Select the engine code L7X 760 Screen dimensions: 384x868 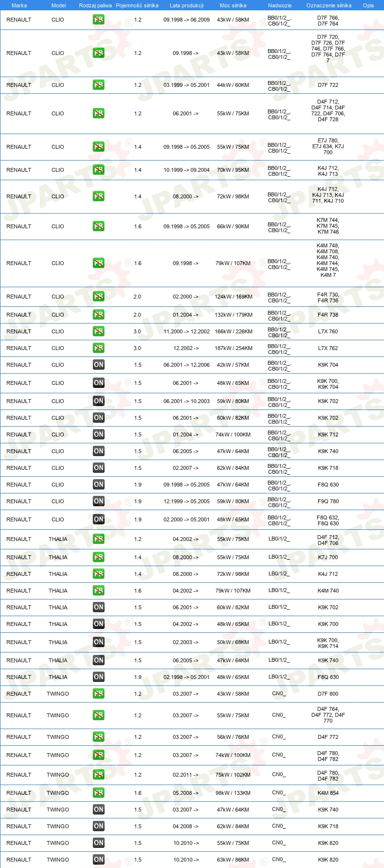[x=328, y=331]
